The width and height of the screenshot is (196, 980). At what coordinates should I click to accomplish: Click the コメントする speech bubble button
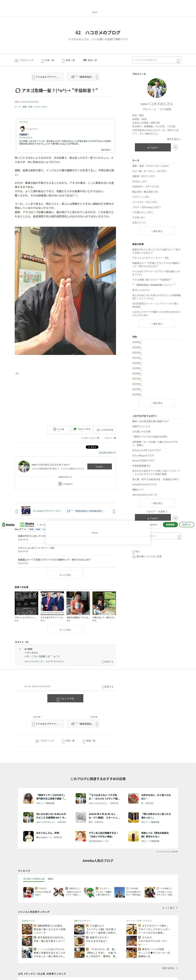tap(82, 430)
